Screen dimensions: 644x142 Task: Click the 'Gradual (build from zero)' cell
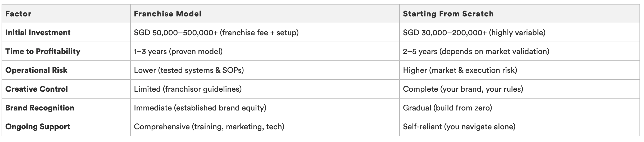pyautogui.click(x=447, y=108)
